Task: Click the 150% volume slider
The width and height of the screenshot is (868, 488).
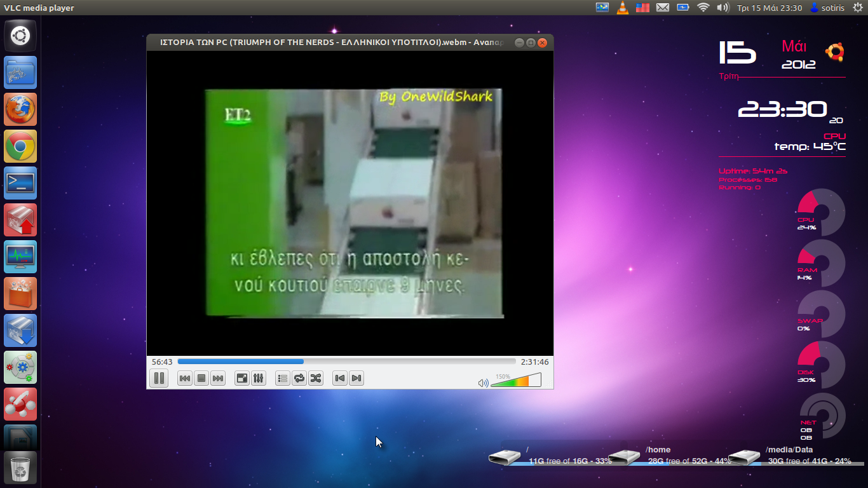Action: [515, 381]
